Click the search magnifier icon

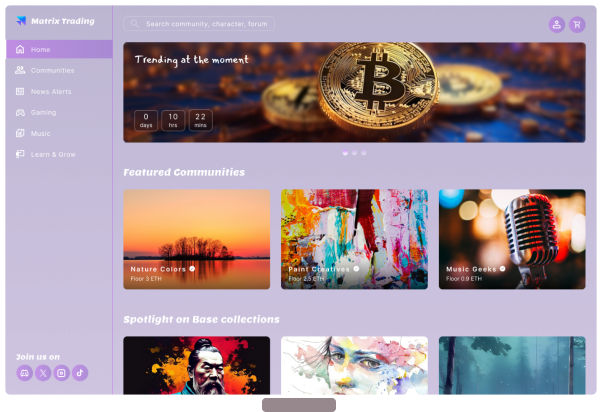click(134, 24)
